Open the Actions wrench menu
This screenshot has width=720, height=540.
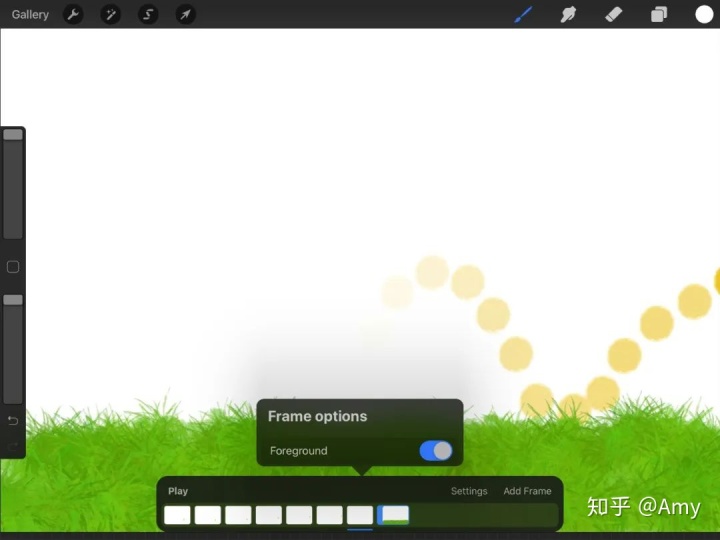pyautogui.click(x=73, y=15)
